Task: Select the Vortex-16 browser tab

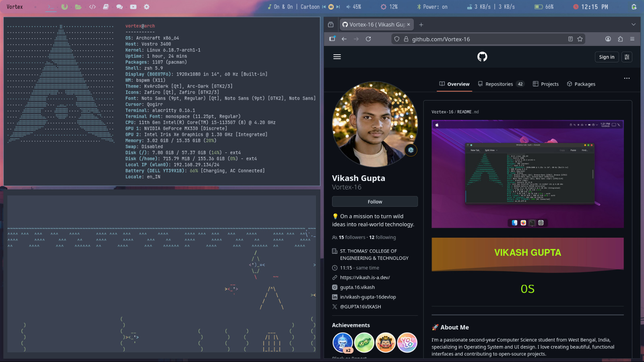Action: pos(376,25)
